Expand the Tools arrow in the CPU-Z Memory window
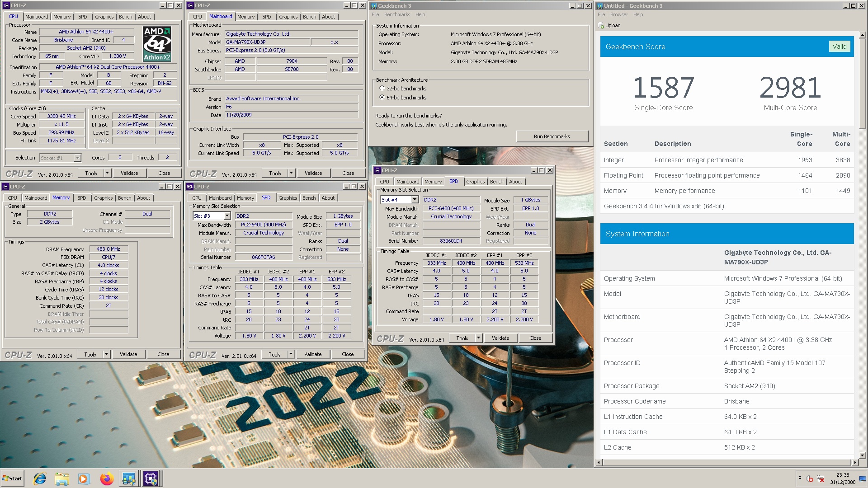 [x=106, y=354]
